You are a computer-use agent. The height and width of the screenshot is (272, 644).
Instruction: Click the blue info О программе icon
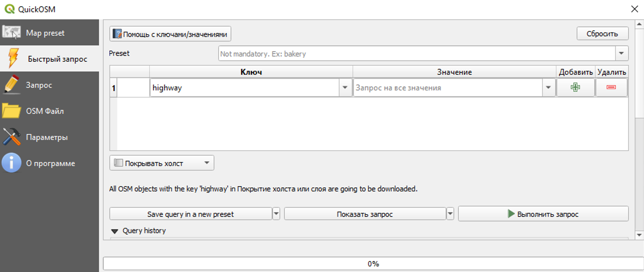pos(12,163)
